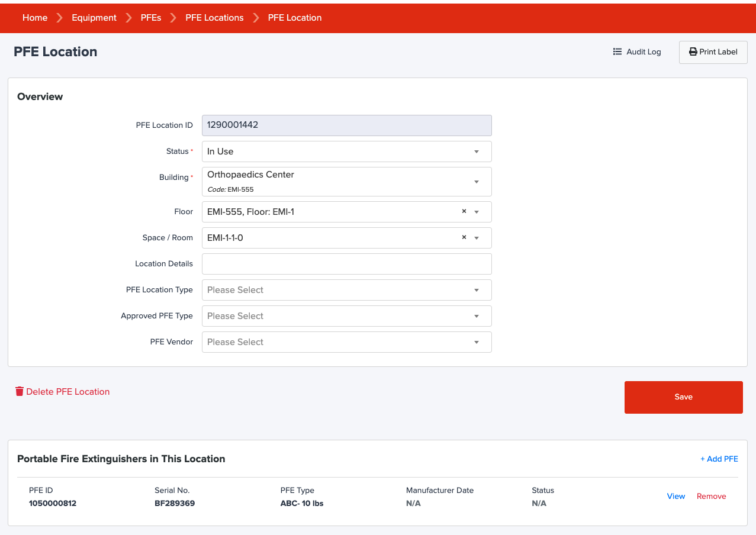Click the Audit Log list icon
756x535 pixels.
617,51
